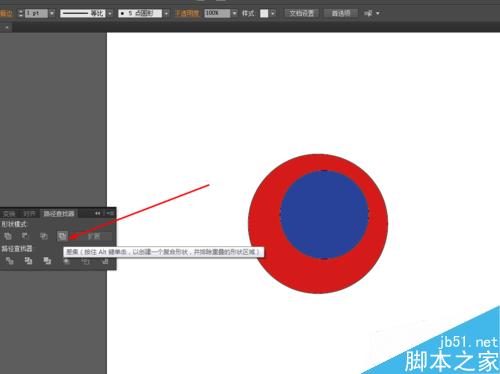Viewport: 500px width, 374px height.
Task: Collapse the Pathfinder panel with double-arrow icon
Action: [98, 213]
